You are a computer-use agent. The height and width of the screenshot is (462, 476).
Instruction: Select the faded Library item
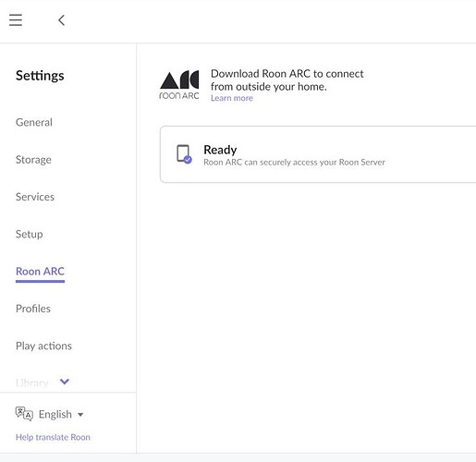pyautogui.click(x=32, y=383)
